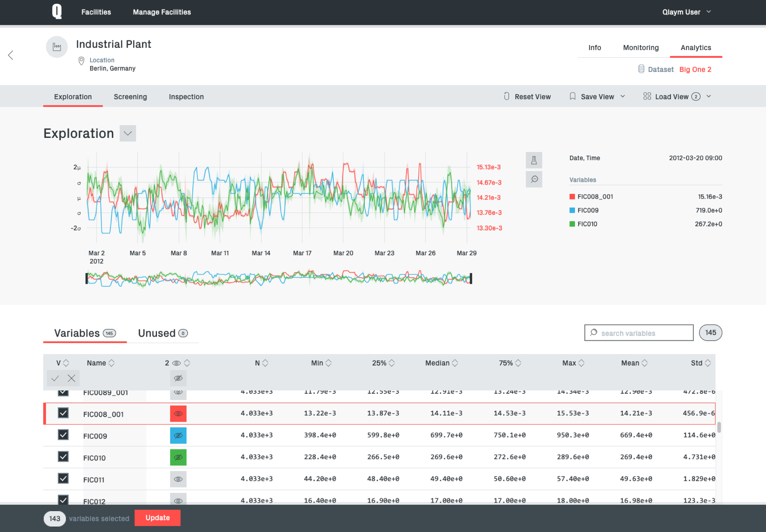Screen dimensions: 766x532
Task: Click the red Update button
Action: click(x=157, y=518)
